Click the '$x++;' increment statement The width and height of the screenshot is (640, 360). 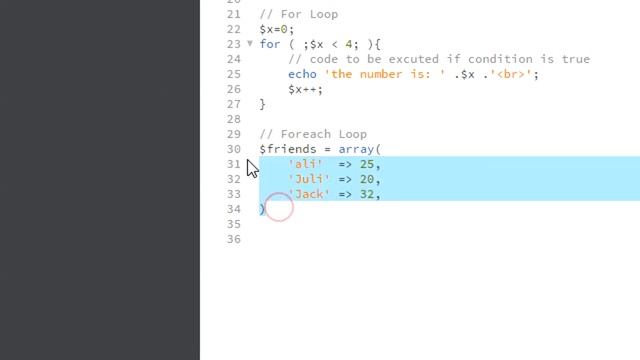[305, 89]
